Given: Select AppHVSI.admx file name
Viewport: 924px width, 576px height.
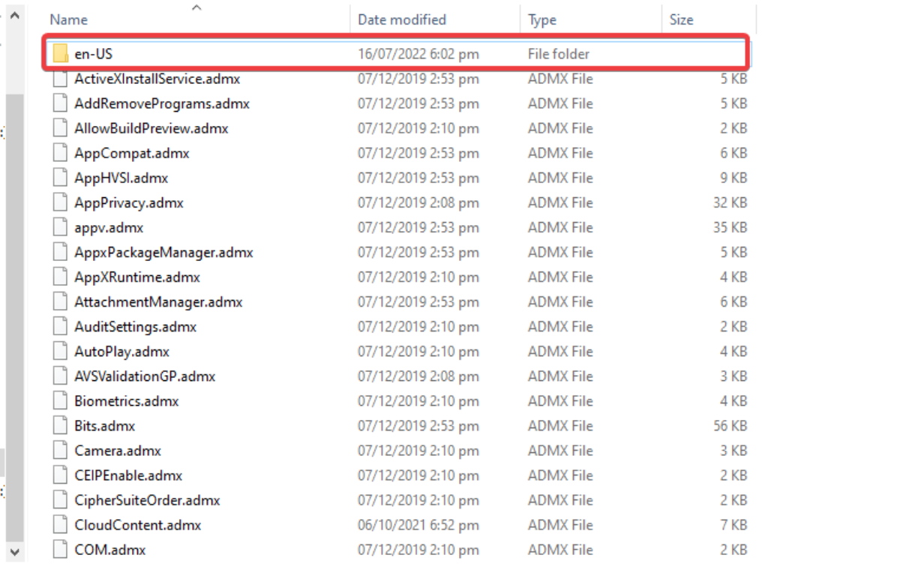Looking at the screenshot, I should pyautogui.click(x=121, y=178).
